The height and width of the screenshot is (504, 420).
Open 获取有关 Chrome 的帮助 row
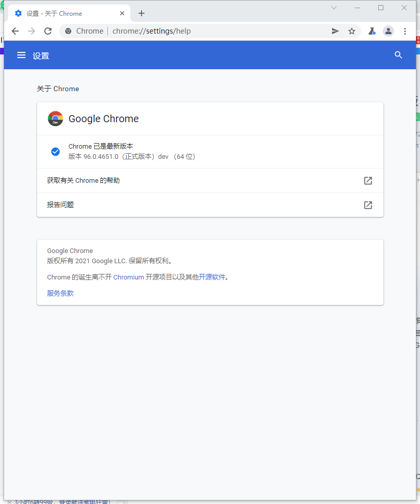pos(210,181)
